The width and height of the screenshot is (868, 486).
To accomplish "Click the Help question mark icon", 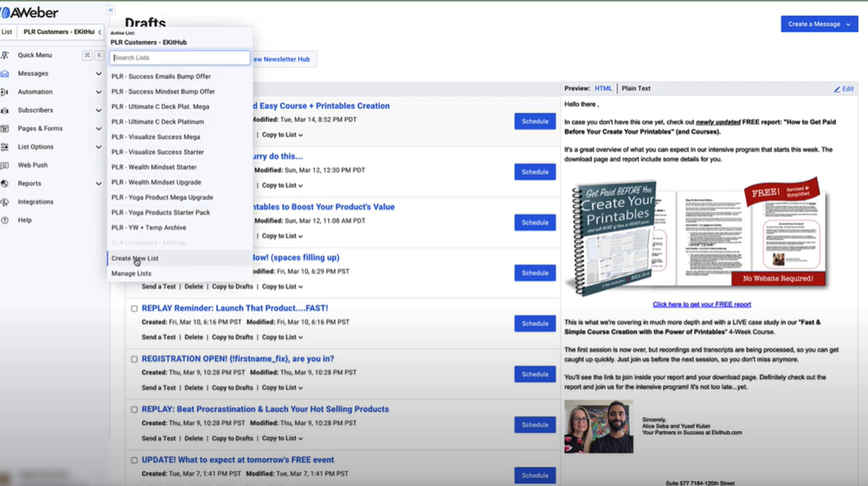I will pos(5,220).
